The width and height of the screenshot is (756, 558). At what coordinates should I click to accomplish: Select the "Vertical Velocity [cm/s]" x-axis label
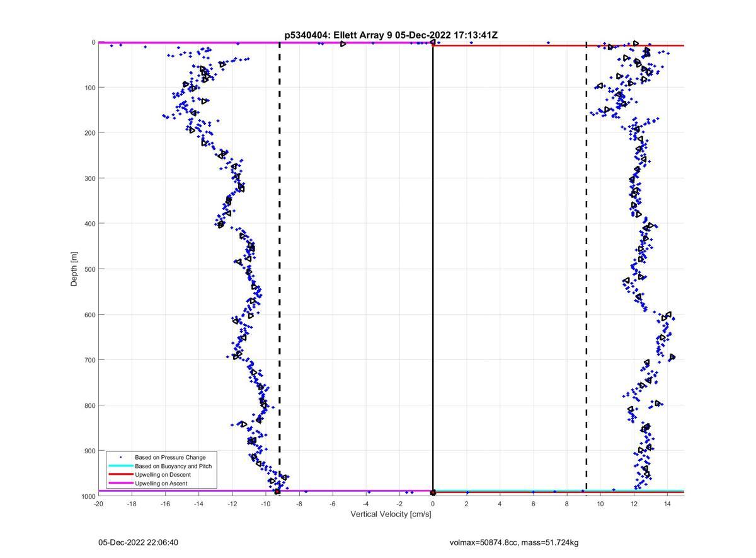coord(391,514)
